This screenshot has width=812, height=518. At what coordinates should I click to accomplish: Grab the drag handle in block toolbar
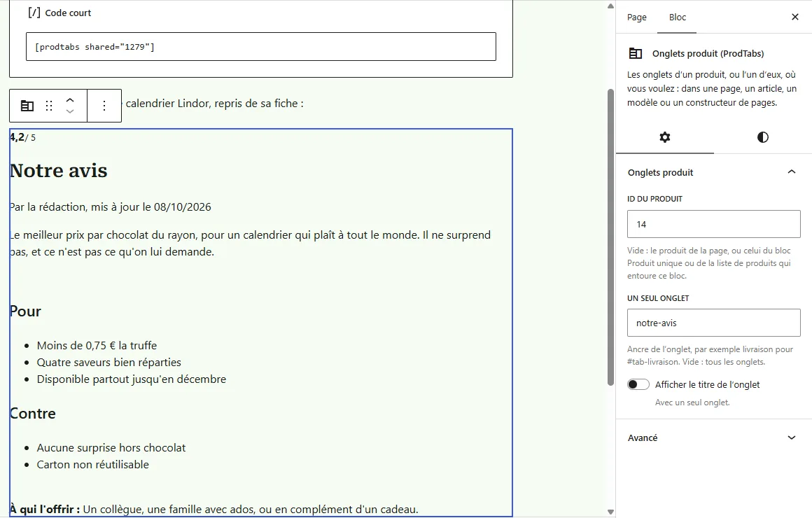(x=49, y=106)
